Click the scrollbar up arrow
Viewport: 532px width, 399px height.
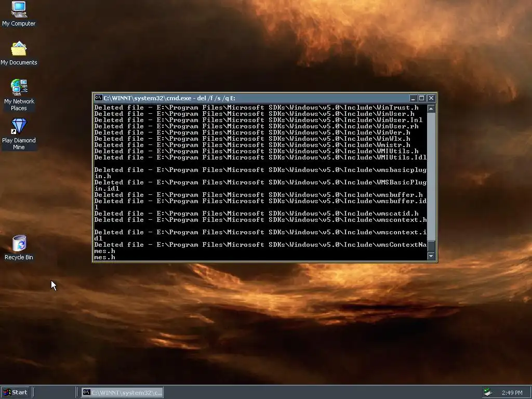click(x=431, y=109)
